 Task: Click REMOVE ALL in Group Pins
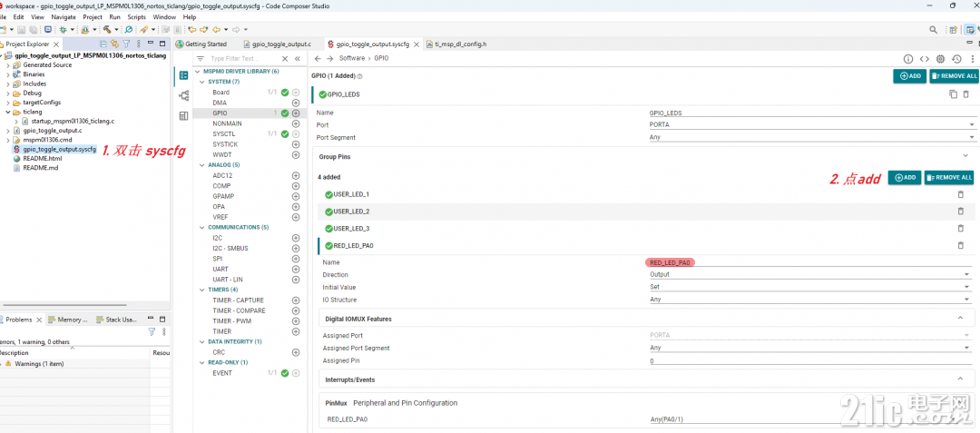[x=949, y=177]
